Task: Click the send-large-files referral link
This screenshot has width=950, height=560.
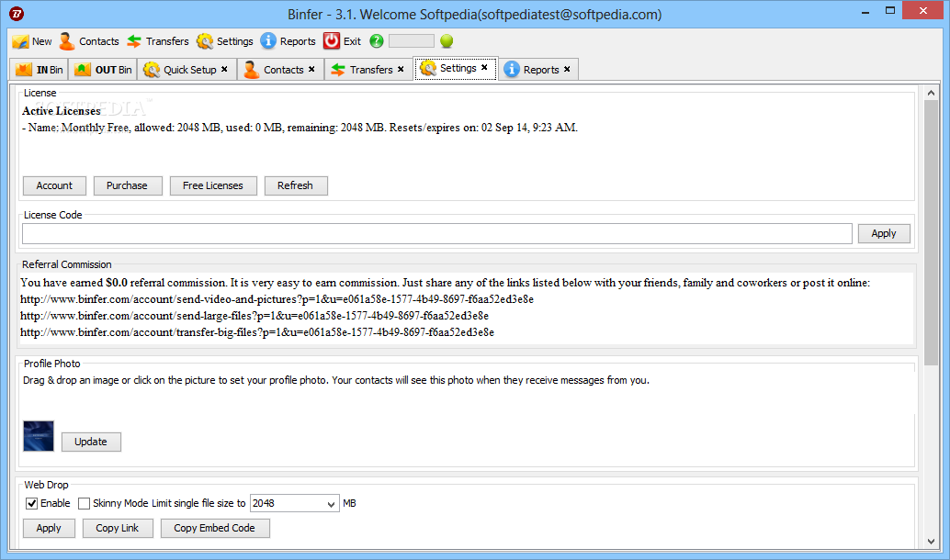Action: [x=254, y=316]
